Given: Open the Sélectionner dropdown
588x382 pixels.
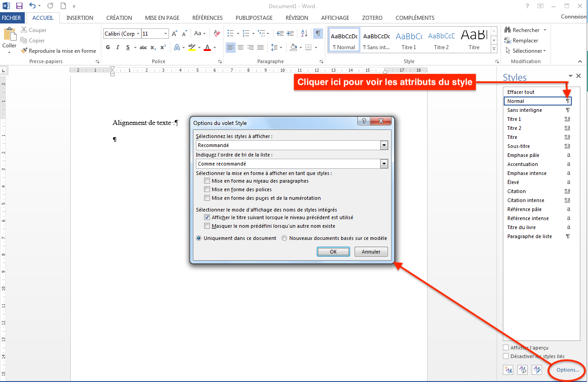Looking at the screenshot, I should click(x=525, y=51).
